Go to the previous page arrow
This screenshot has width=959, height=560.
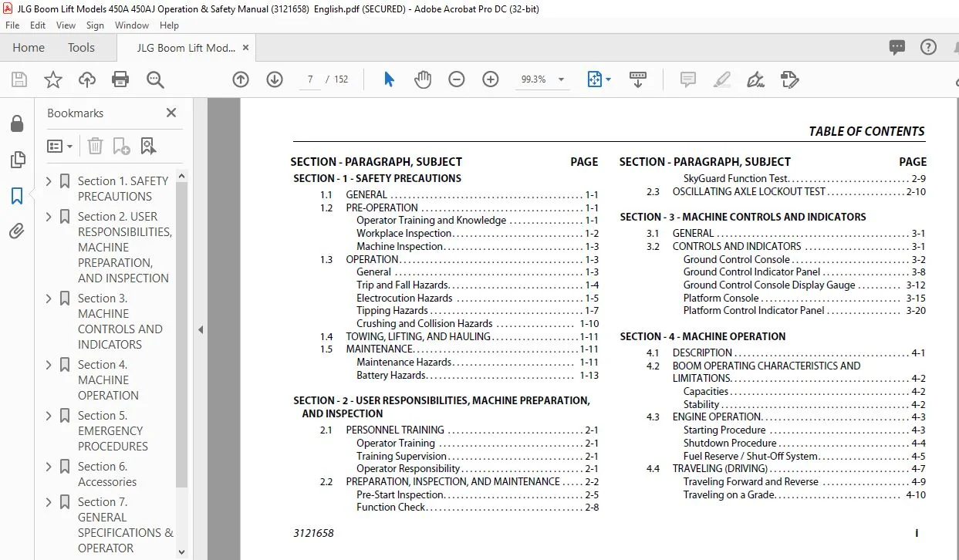(241, 79)
